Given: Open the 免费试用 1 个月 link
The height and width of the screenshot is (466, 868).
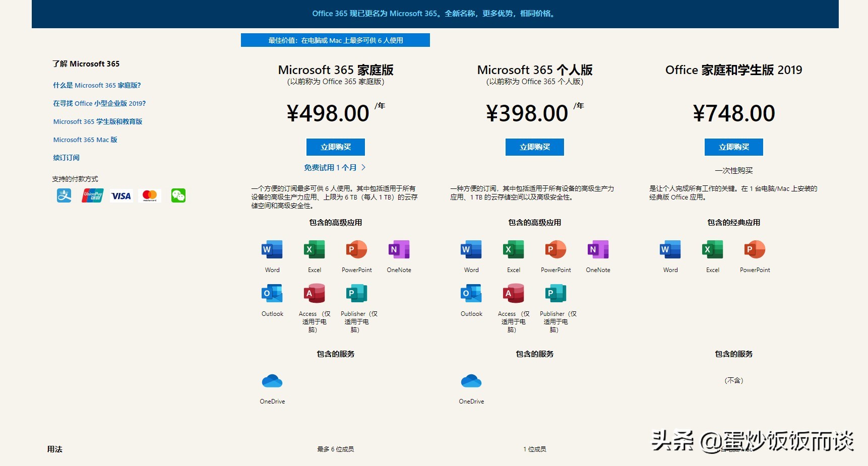Looking at the screenshot, I should click(x=330, y=167).
